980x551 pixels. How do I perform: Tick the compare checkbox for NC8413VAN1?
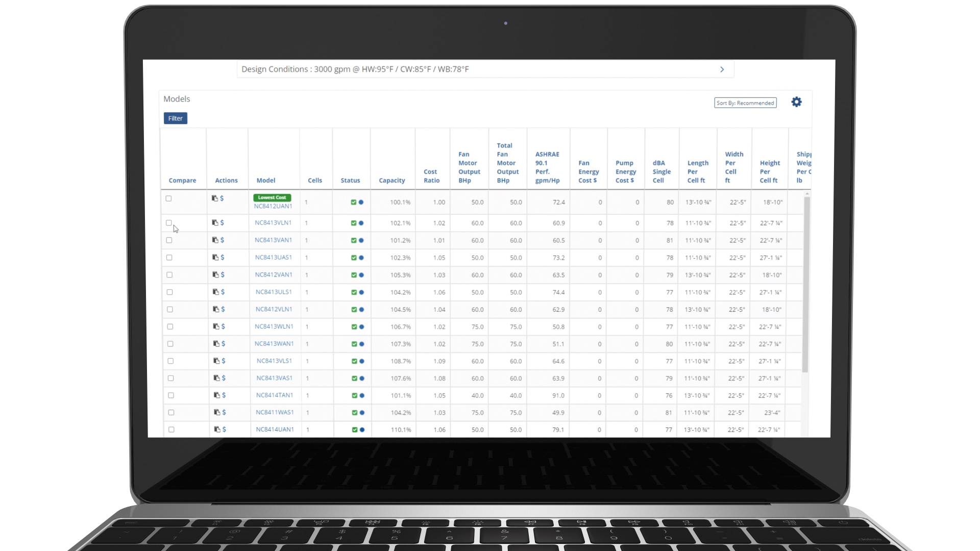(x=169, y=240)
